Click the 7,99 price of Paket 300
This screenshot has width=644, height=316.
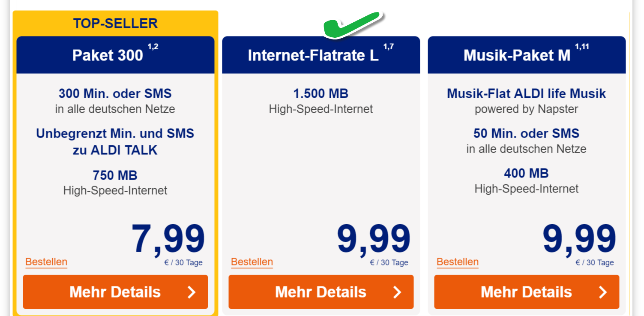(x=168, y=239)
